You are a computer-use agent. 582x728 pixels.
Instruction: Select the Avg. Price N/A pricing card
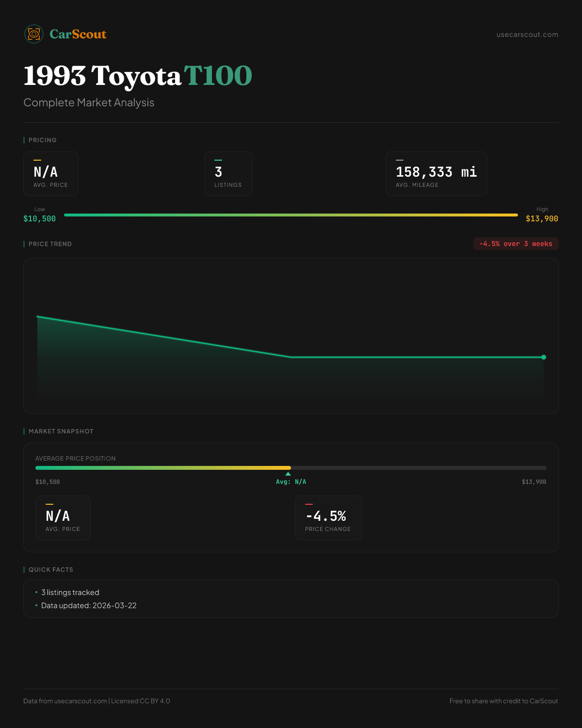coord(51,174)
